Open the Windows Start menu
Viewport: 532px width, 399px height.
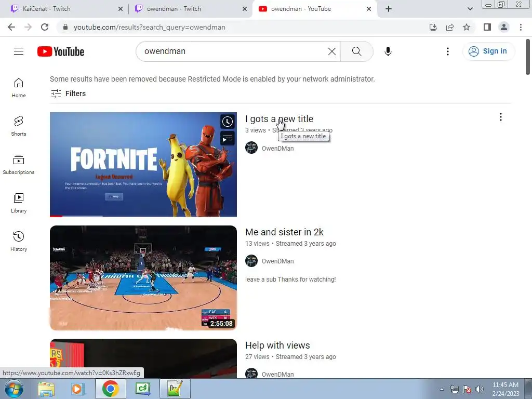(x=14, y=389)
